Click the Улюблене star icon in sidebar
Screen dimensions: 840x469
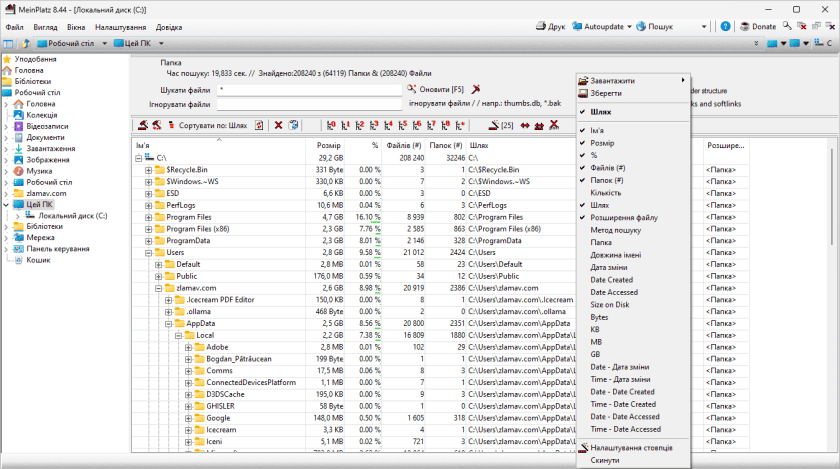pyautogui.click(x=7, y=59)
